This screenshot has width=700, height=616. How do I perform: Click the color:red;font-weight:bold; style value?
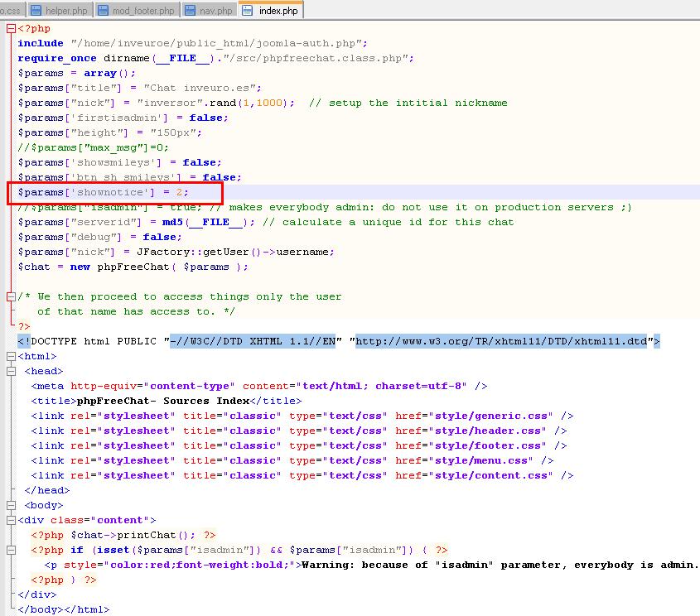(200, 565)
